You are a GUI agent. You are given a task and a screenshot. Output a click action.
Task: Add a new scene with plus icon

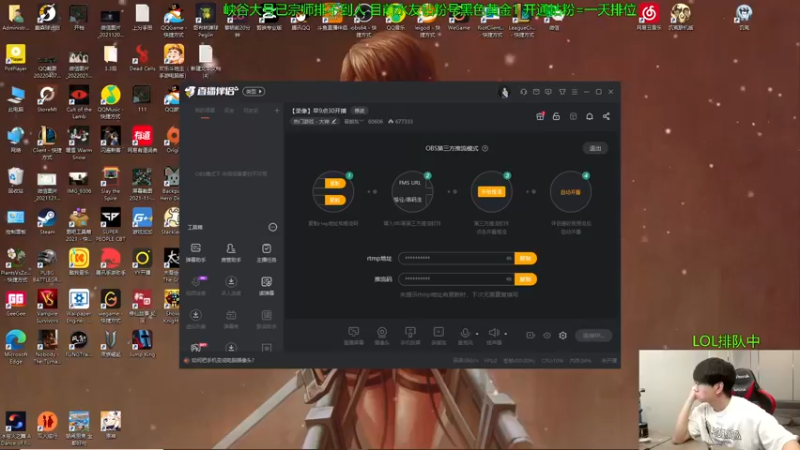(277, 110)
